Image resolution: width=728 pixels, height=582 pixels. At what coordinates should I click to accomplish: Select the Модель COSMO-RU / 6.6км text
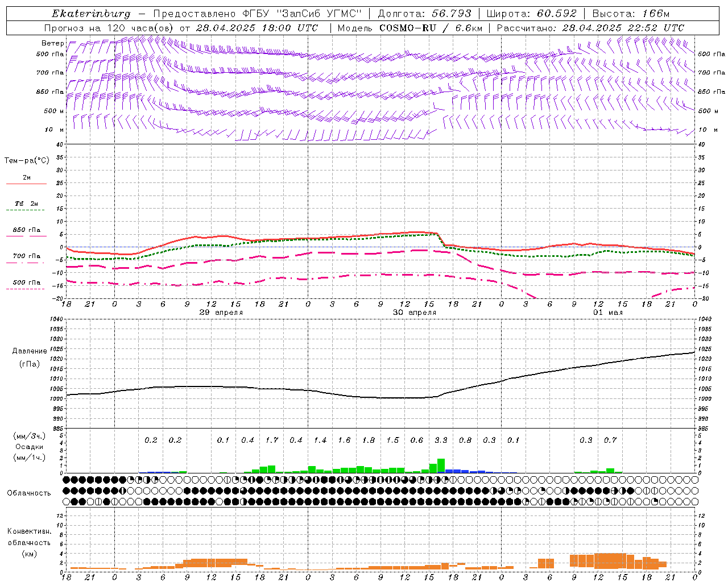tap(410, 27)
